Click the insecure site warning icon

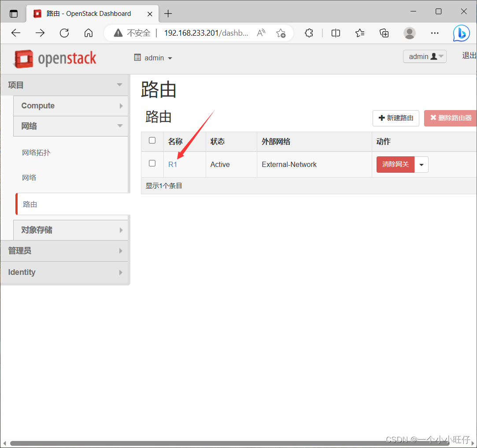coord(117,33)
